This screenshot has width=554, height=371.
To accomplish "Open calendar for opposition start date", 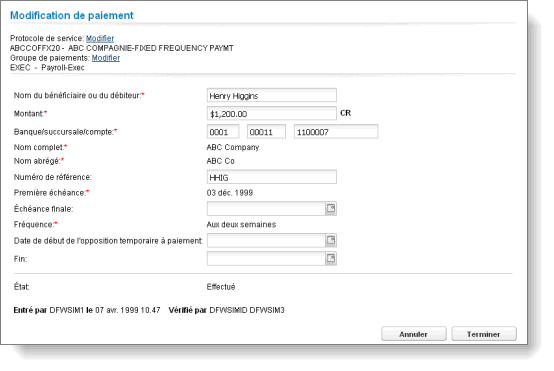I will point(331,241).
